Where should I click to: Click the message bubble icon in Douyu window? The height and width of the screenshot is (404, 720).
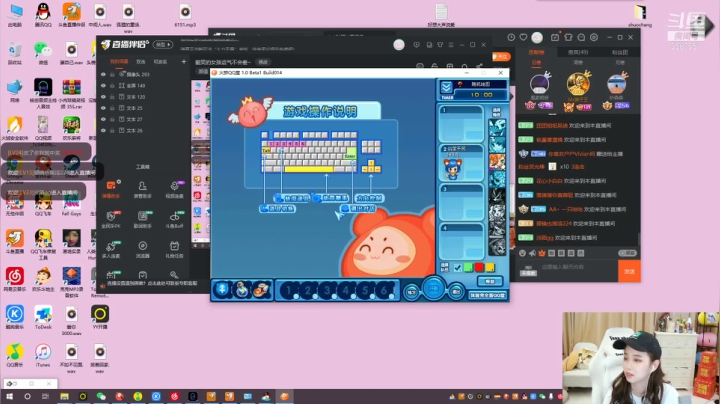[x=581, y=37]
